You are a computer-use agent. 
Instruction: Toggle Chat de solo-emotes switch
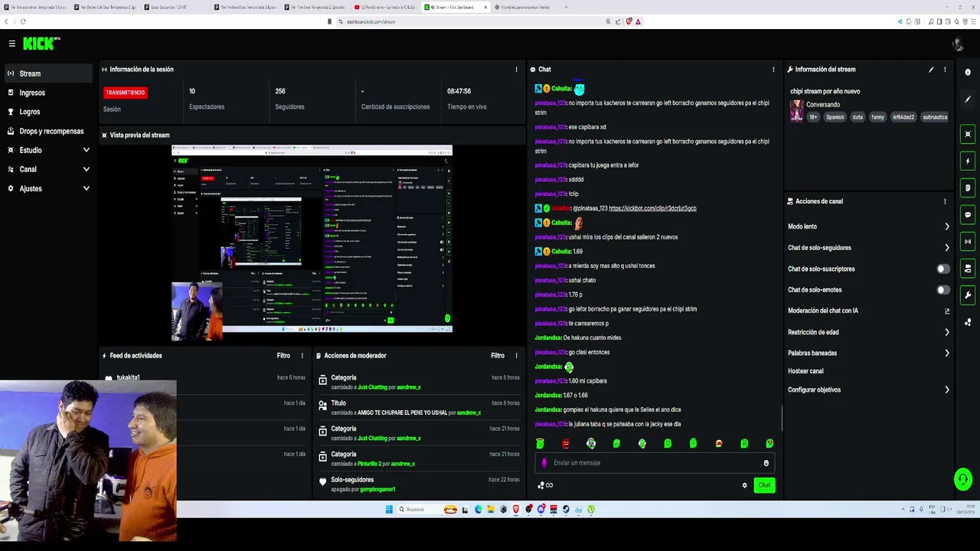(x=943, y=290)
